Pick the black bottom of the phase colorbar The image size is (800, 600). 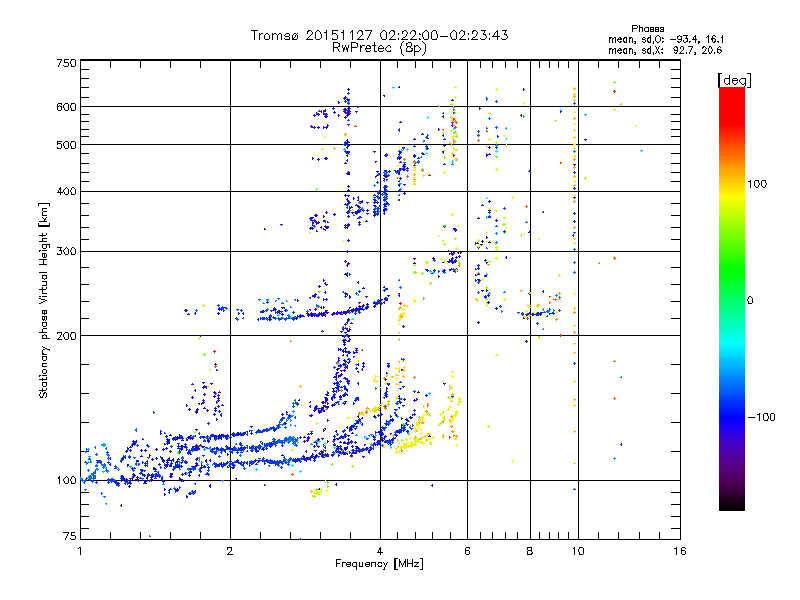[732, 505]
